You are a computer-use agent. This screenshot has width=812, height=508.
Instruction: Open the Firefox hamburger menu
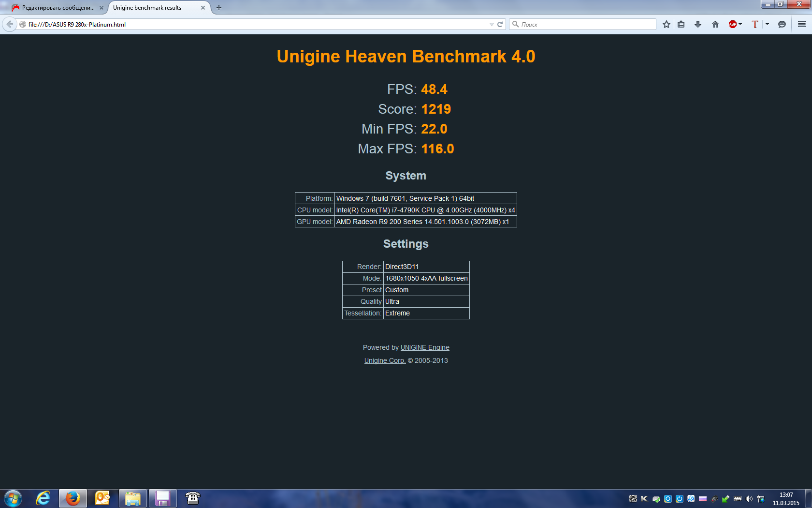pos(802,24)
